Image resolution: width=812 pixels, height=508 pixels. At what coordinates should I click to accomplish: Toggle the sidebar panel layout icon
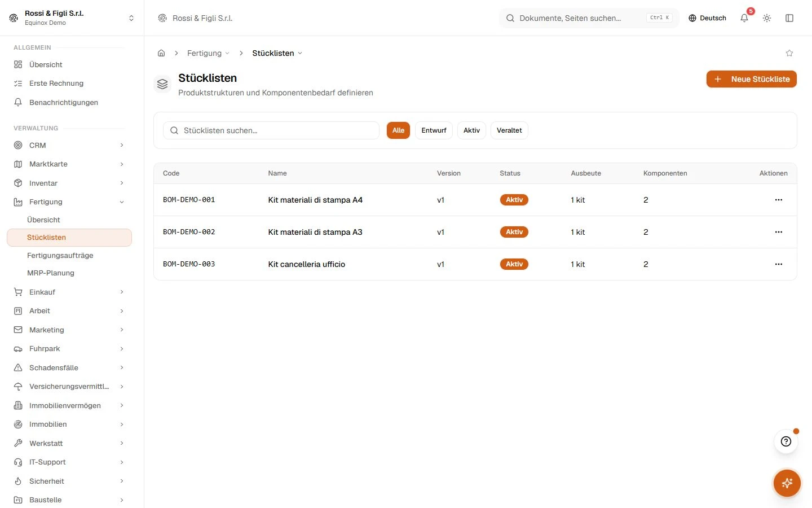(789, 18)
